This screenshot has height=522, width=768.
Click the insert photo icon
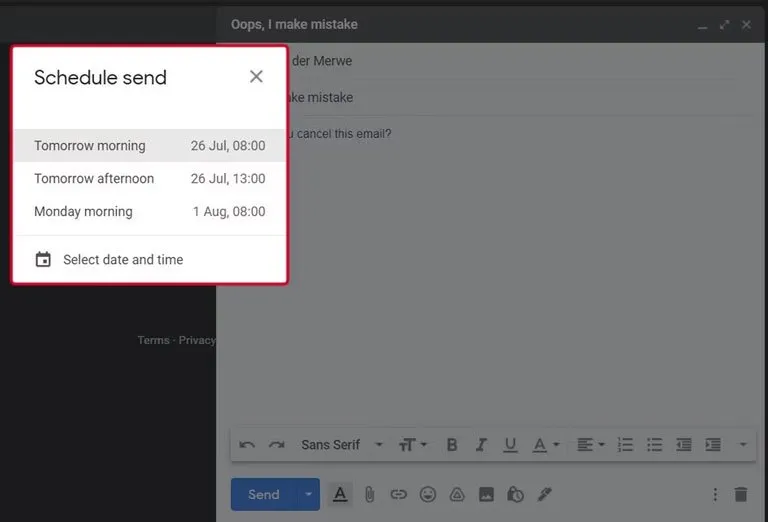[486, 494]
